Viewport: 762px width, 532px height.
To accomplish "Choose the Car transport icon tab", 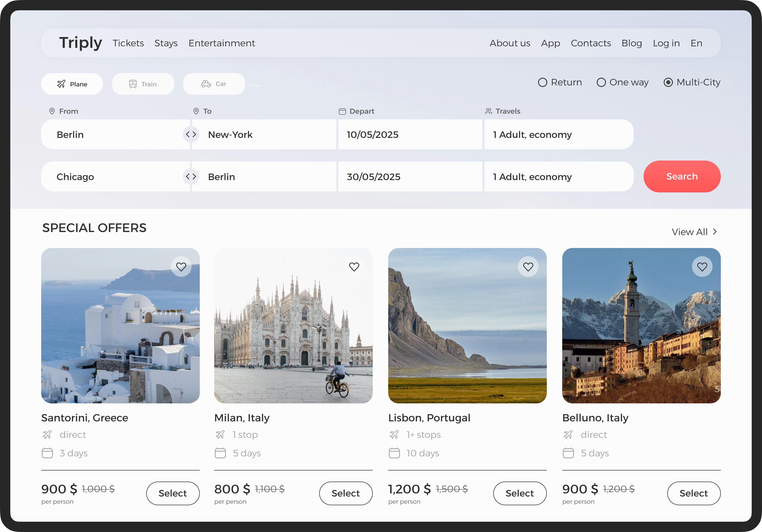I will point(214,84).
